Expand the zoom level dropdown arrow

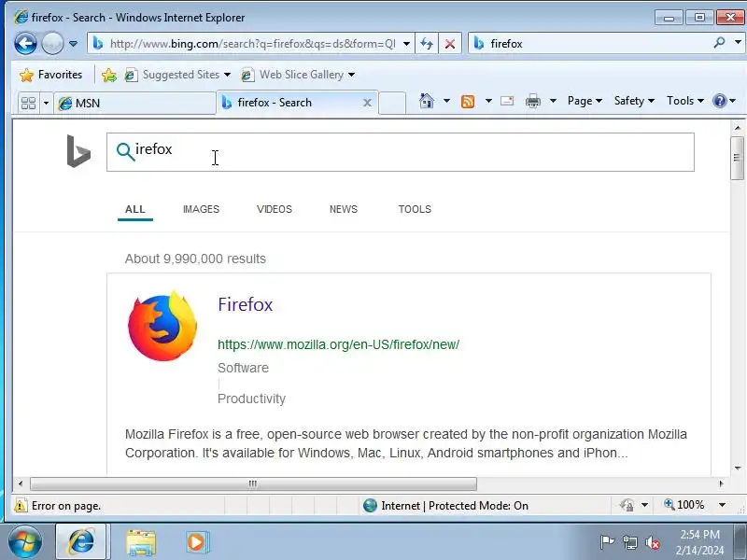pyautogui.click(x=722, y=505)
